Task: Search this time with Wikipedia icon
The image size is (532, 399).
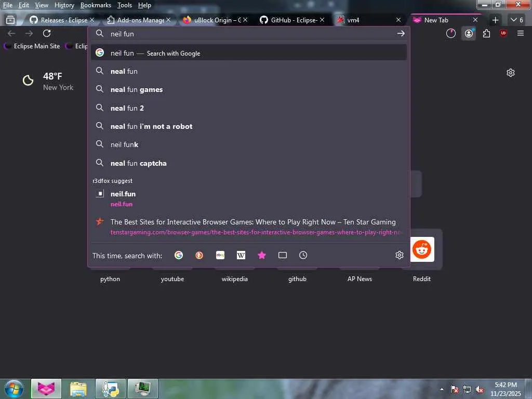Action: (241, 255)
